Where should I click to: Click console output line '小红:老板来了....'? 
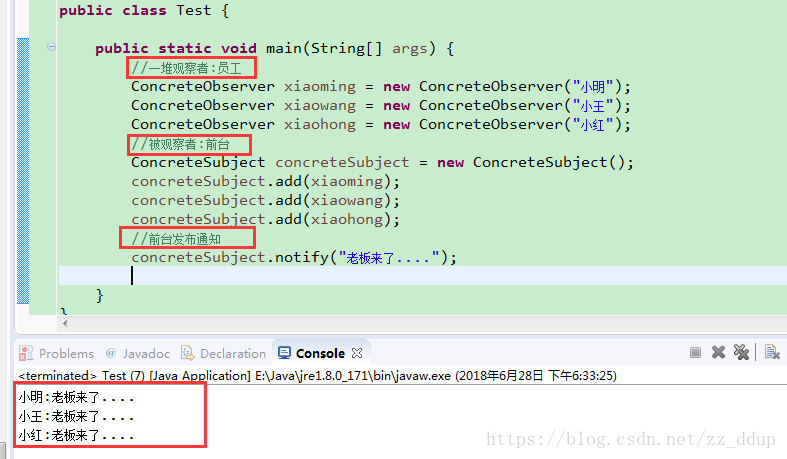point(76,435)
